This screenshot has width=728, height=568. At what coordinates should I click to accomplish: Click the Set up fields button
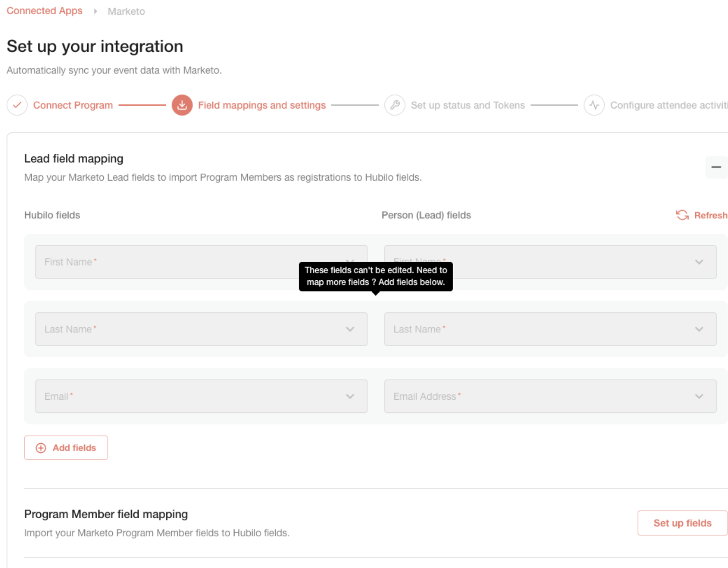tap(682, 523)
